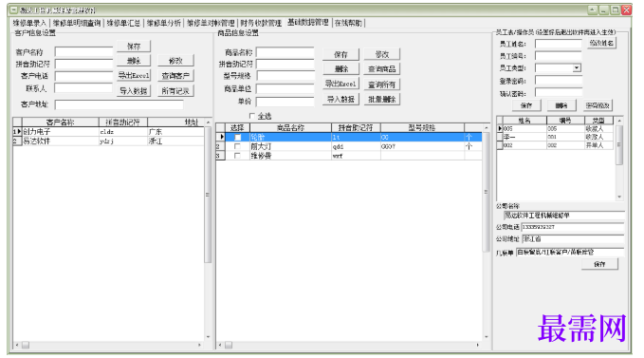
Task: Select employee row 李一
Action: (x=555, y=137)
